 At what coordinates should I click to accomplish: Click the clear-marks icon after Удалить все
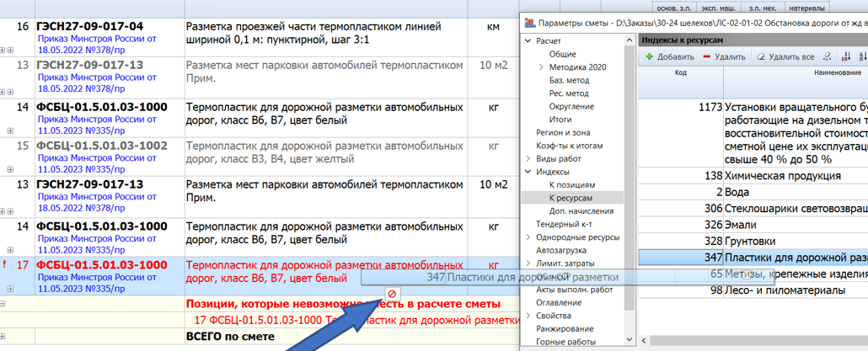[x=827, y=56]
